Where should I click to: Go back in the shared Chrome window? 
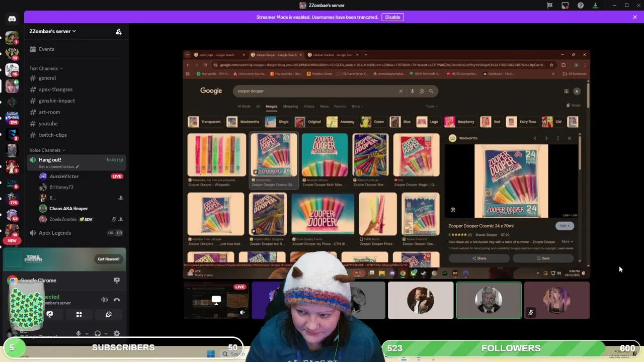coord(188,65)
